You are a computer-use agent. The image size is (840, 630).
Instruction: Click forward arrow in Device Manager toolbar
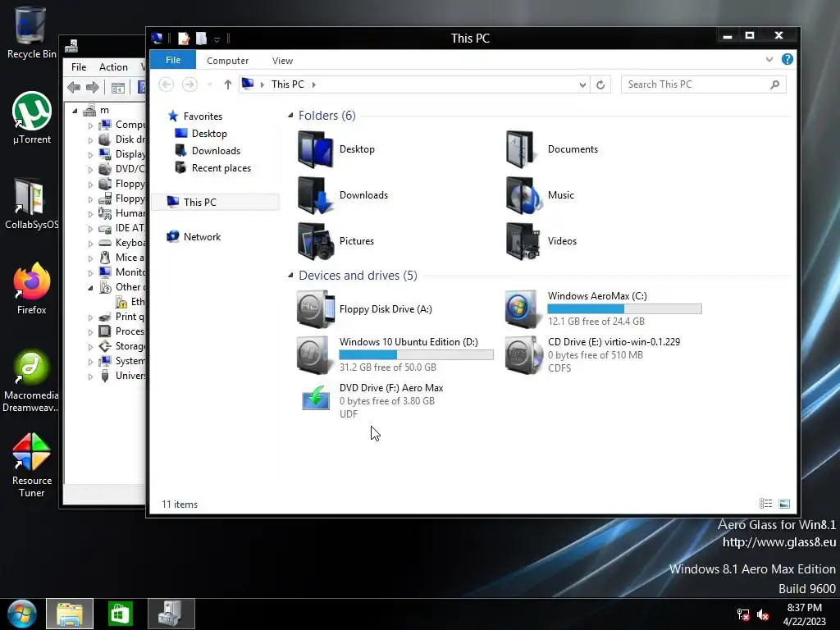(93, 87)
